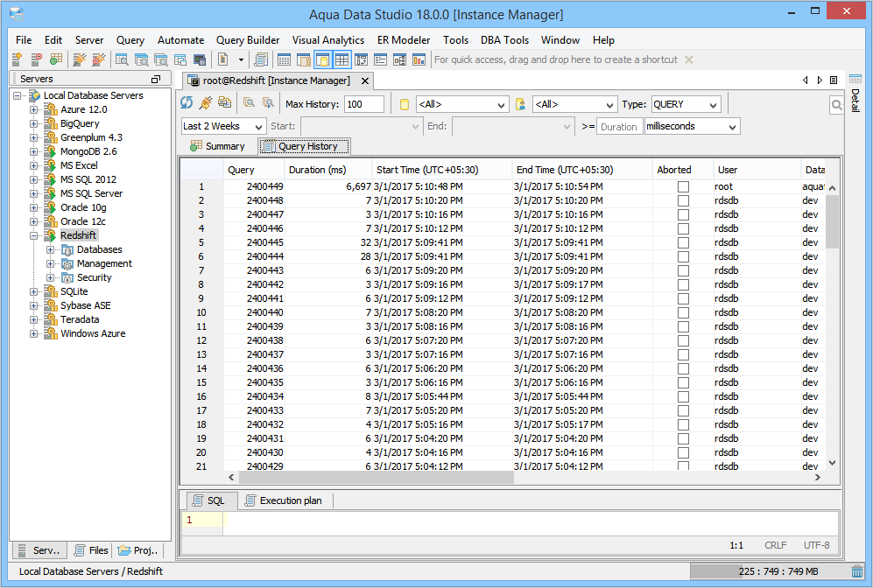Check Aborted box for query 2400434
The image size is (873, 588).
(683, 396)
